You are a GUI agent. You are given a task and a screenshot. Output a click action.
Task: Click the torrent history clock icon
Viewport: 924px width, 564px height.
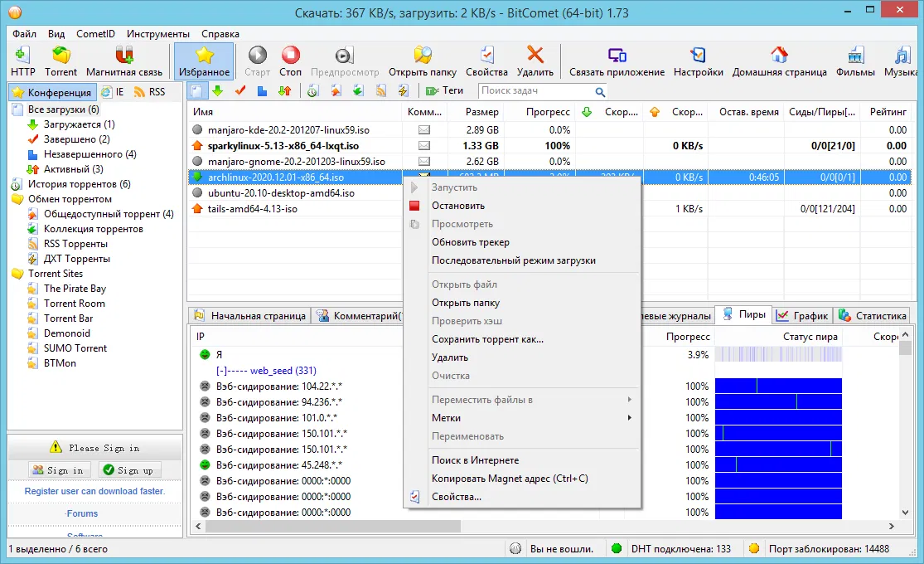coord(313,91)
